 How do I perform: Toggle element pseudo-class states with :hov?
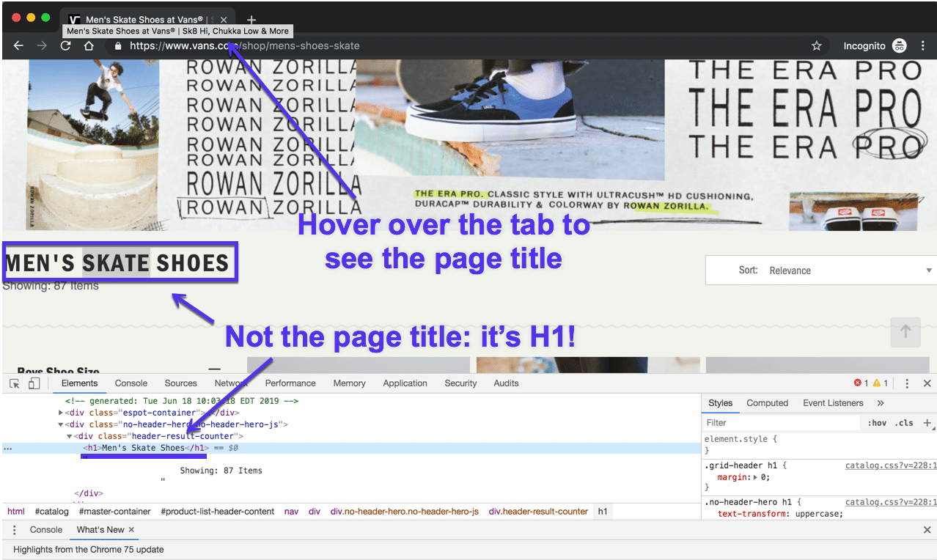click(878, 422)
